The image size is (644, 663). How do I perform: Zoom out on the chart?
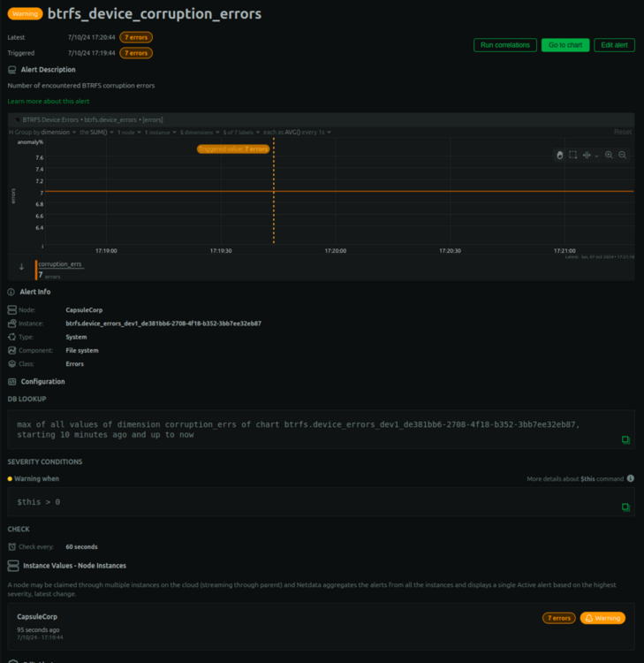(x=623, y=156)
